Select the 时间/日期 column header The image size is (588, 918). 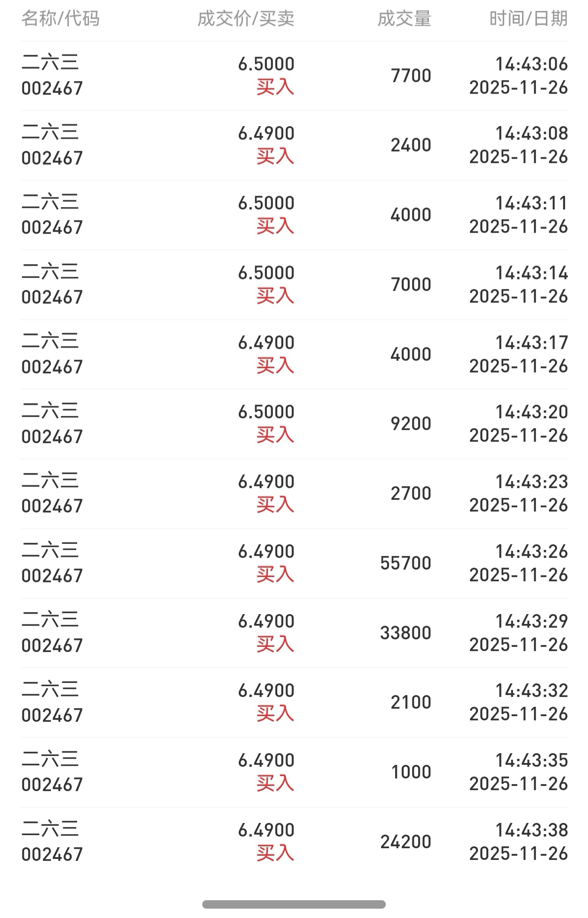coord(528,19)
